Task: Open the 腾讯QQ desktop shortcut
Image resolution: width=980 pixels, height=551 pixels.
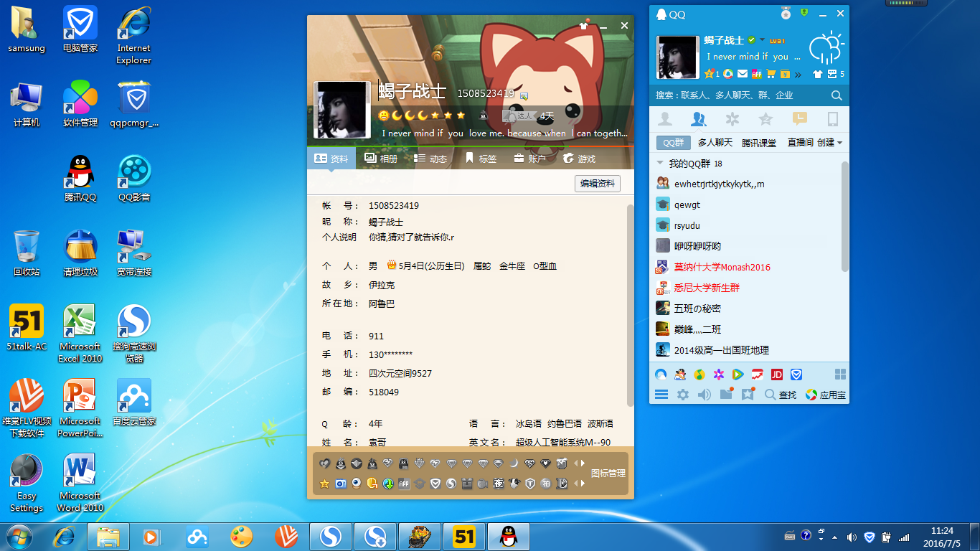Action: tap(80, 179)
